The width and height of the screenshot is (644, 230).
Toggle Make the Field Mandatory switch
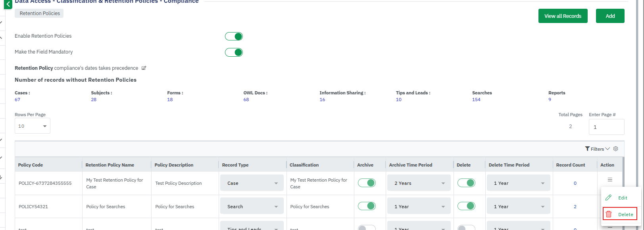234,52
